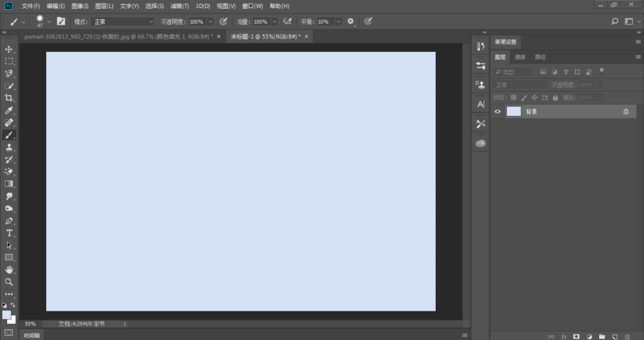Screen dimensions: 644x340
Task: Open the layer filter 类型 dropdown
Action: [513, 72]
